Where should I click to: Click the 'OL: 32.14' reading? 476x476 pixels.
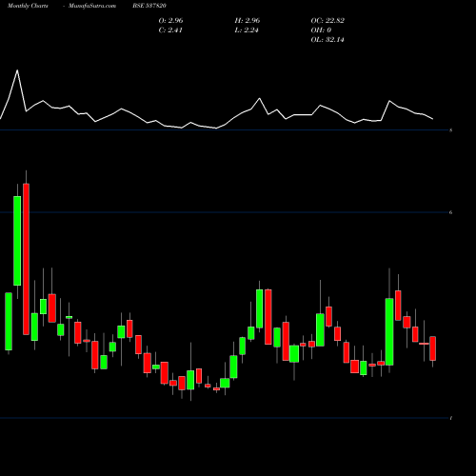pos(327,40)
